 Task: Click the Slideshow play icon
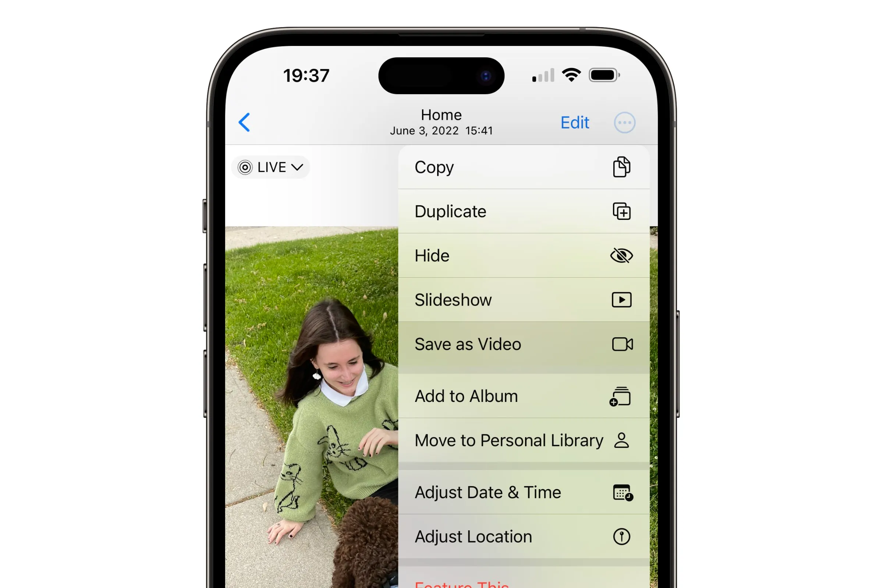620,300
